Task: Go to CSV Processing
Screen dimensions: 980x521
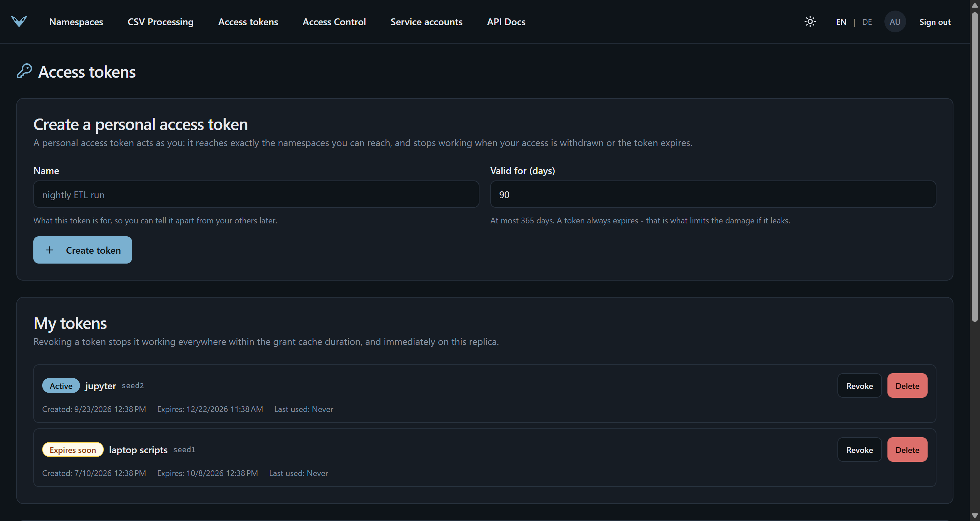Action: coord(161,22)
